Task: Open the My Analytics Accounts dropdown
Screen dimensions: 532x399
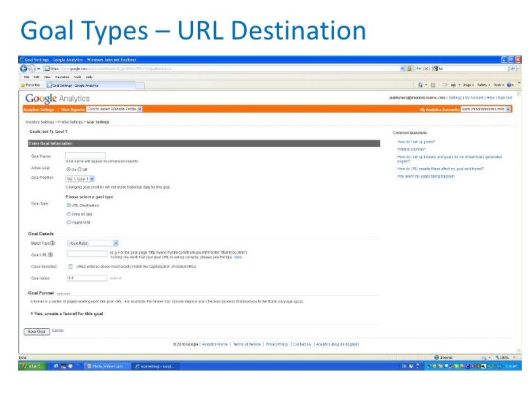Action: pyautogui.click(x=485, y=110)
